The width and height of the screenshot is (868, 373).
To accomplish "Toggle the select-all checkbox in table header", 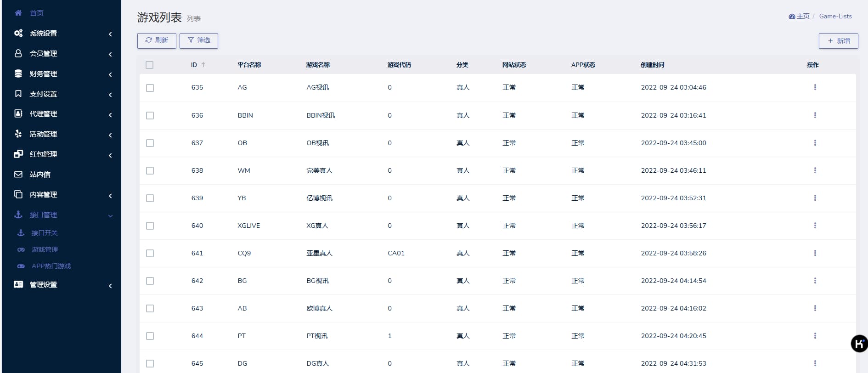I will click(150, 65).
